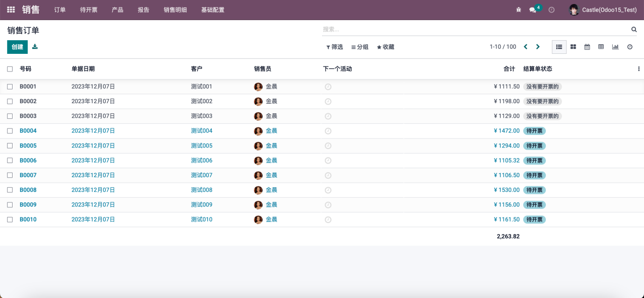Sort by 客户 column header
644x298 pixels.
click(197, 69)
